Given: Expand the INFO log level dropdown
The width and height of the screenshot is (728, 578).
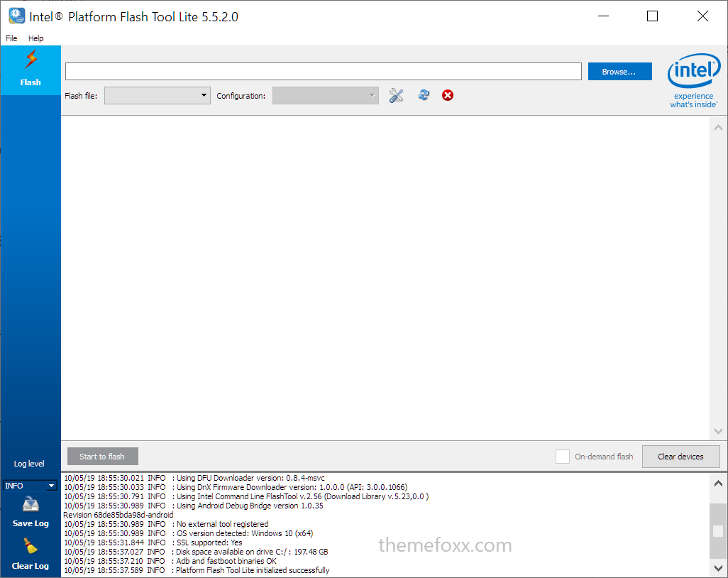Looking at the screenshot, I should (x=31, y=486).
